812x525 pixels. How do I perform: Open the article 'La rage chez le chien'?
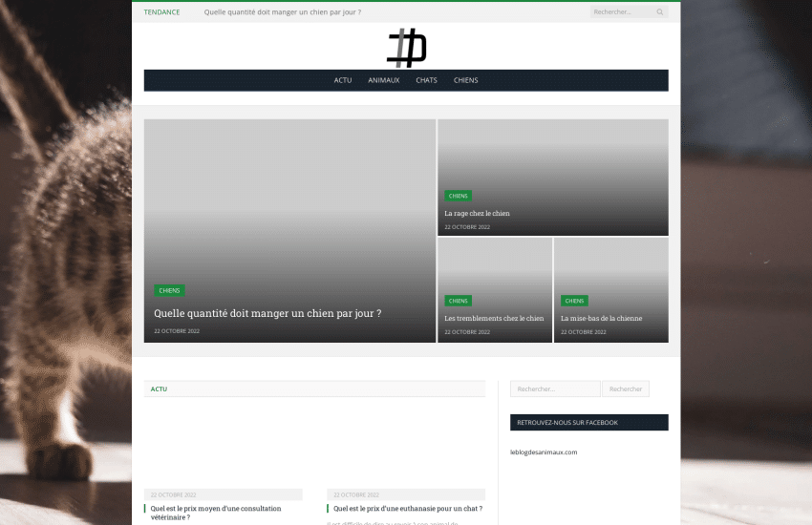[477, 214]
